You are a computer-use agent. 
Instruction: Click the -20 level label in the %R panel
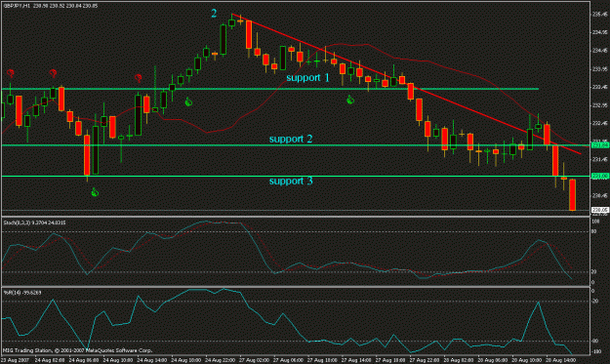click(x=595, y=301)
